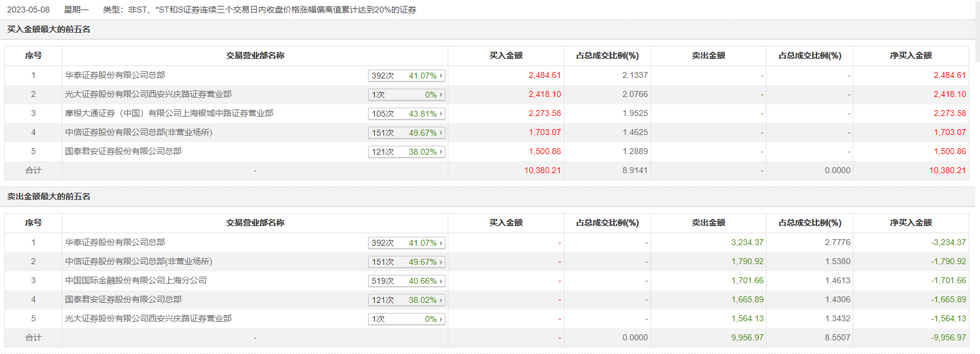Click the vertical scrollbar on right edge
The width and height of the screenshot is (980, 354).
pyautogui.click(x=977, y=31)
